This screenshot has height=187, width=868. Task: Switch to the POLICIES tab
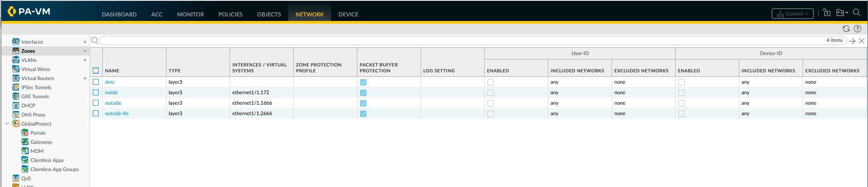click(230, 14)
